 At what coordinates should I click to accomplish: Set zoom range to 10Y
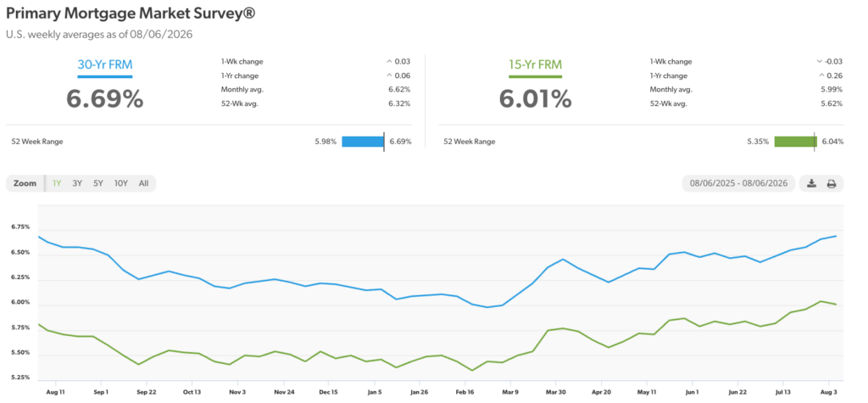(120, 183)
